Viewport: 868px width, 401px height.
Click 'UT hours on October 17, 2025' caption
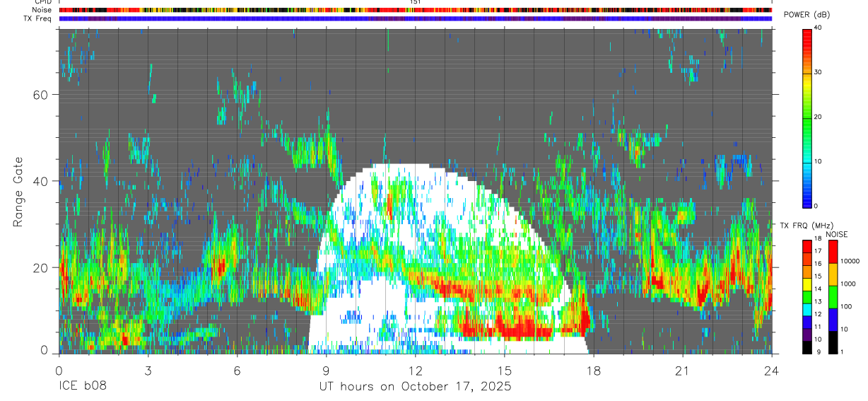tap(415, 387)
